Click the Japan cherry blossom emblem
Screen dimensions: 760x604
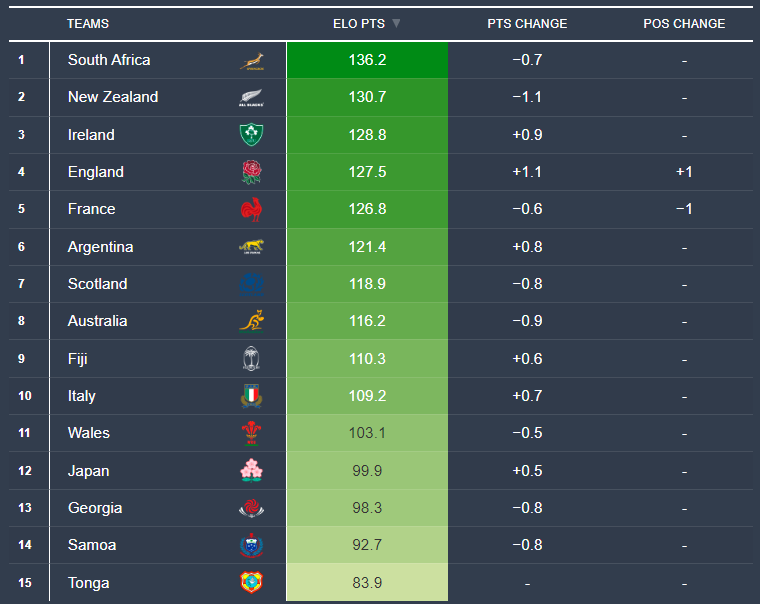pos(251,471)
